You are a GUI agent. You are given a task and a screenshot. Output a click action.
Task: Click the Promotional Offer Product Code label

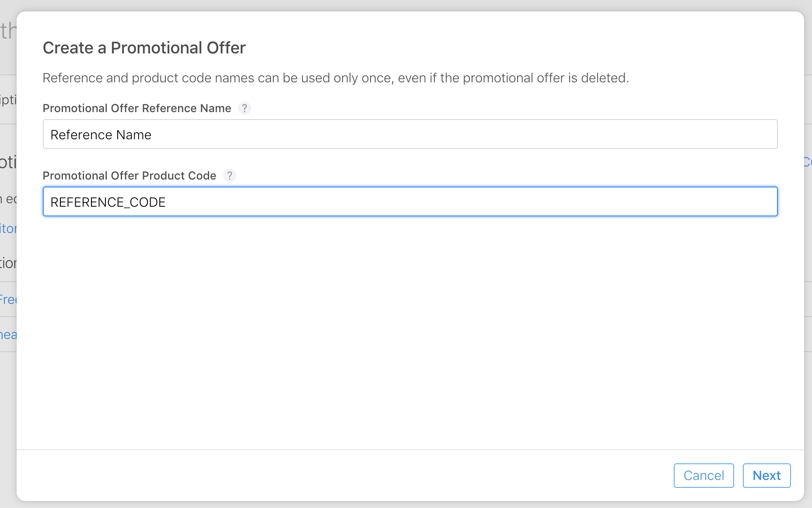tap(129, 176)
